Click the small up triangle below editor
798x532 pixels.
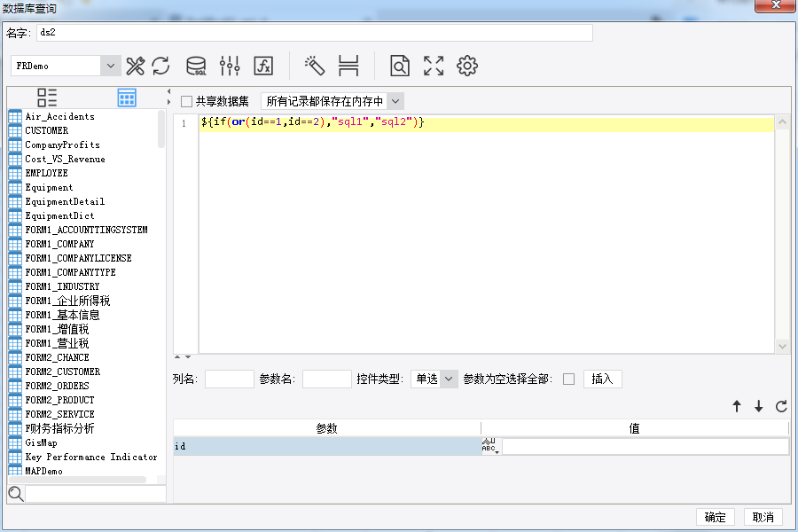click(177, 356)
